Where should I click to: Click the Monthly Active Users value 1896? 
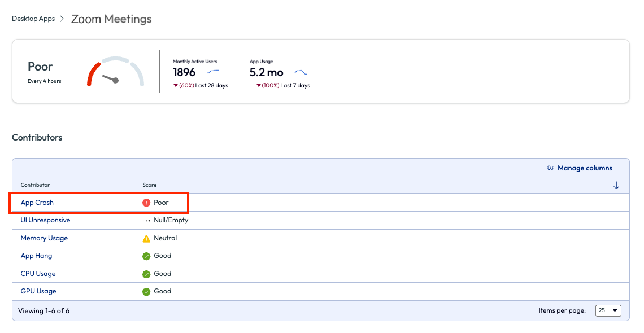point(184,73)
